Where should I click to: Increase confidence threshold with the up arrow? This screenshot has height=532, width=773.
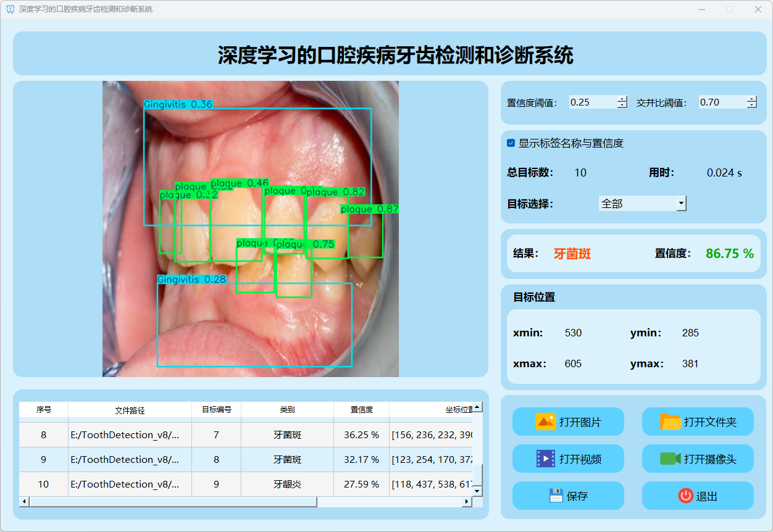[622, 99]
